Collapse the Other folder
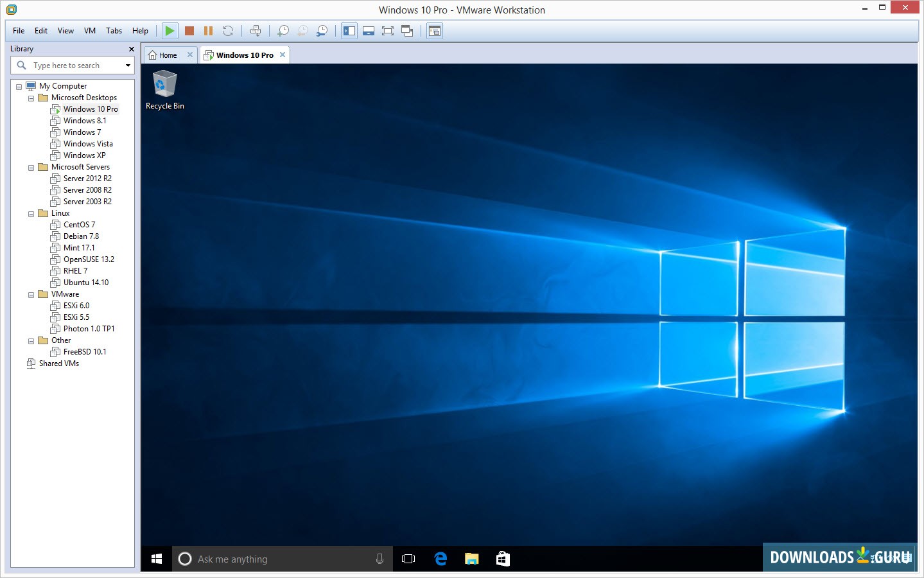Screen dimensions: 924x578 click(x=31, y=341)
